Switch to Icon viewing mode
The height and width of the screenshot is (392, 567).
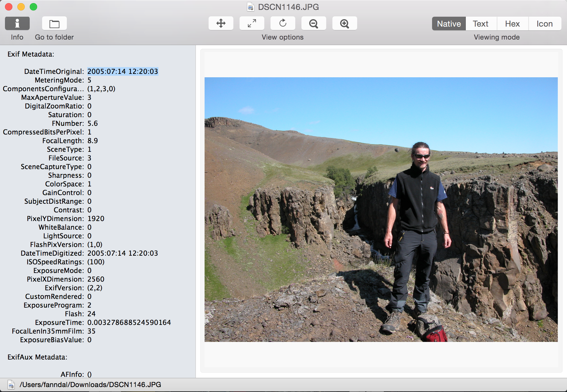point(544,24)
